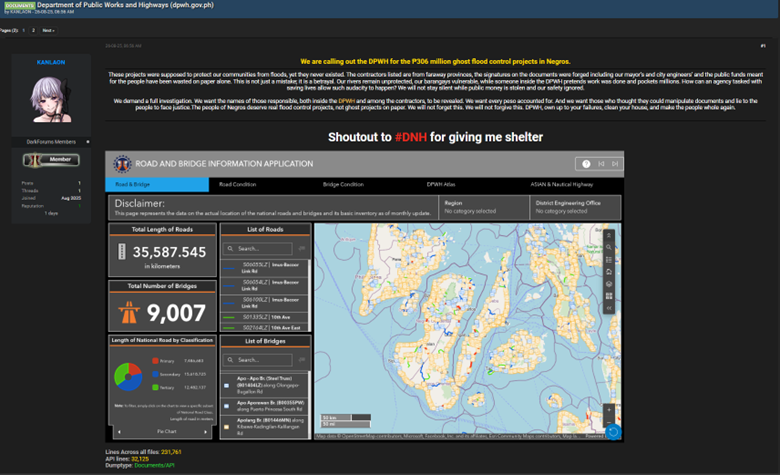Open the map search magnifier tool
The image size is (780, 475).
point(609,247)
